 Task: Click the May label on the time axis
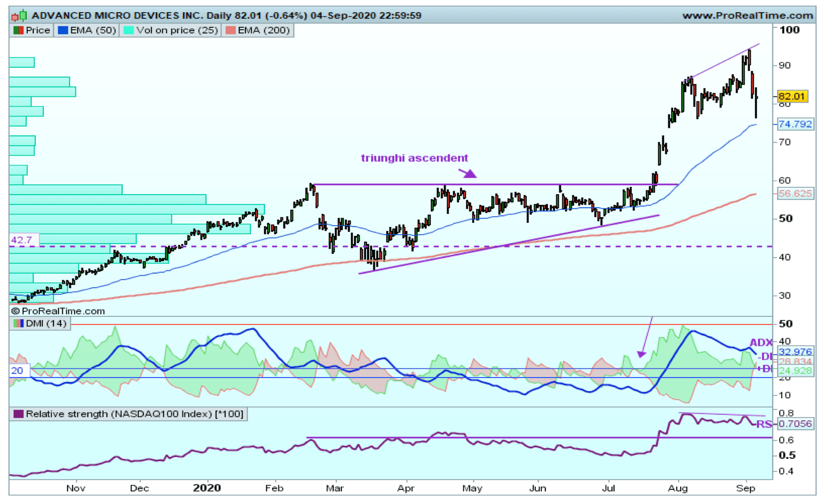pyautogui.click(x=472, y=488)
